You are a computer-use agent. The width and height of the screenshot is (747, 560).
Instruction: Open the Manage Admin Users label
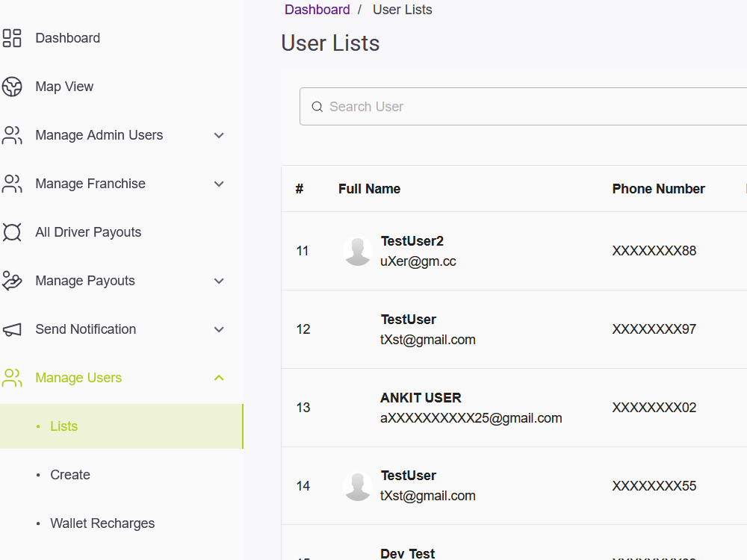pyautogui.click(x=99, y=135)
